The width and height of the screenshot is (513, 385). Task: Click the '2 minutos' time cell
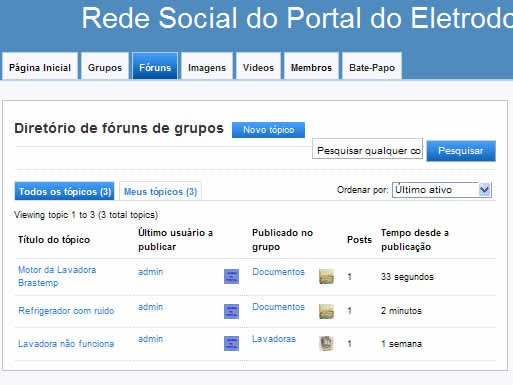(x=401, y=311)
